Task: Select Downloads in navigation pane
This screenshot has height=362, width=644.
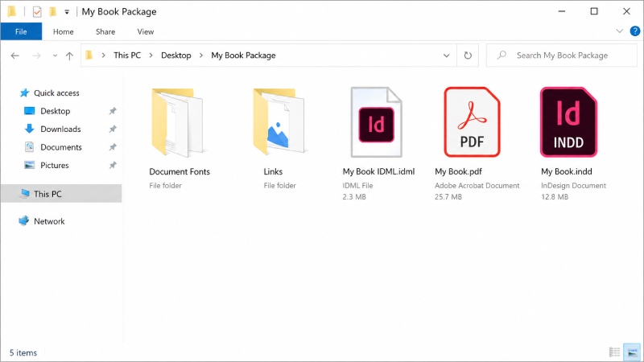Action: tap(60, 130)
